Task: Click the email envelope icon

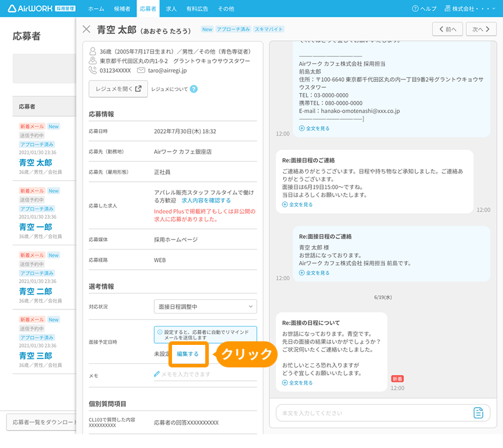Action: pyautogui.click(x=141, y=70)
